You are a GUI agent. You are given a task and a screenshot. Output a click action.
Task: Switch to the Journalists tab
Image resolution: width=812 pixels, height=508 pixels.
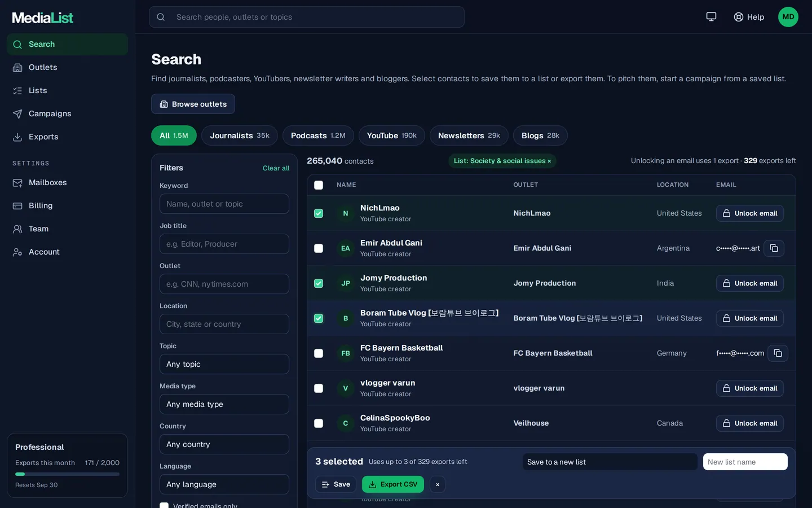pyautogui.click(x=240, y=135)
